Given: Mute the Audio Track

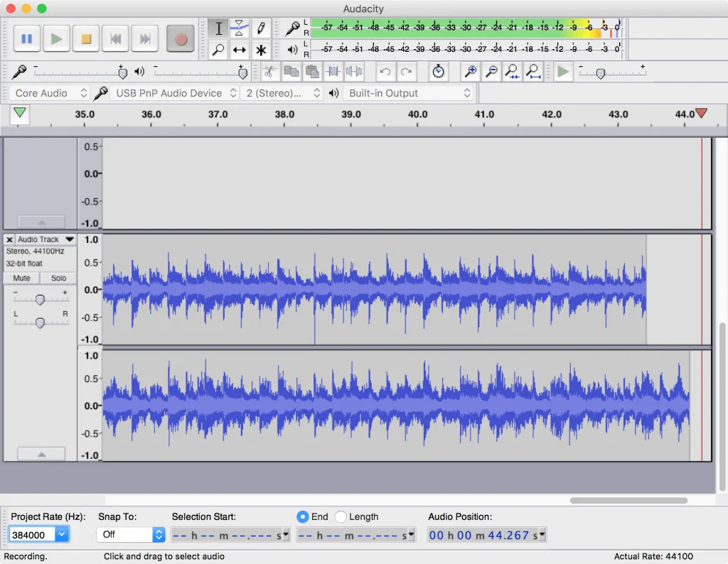Looking at the screenshot, I should [22, 278].
